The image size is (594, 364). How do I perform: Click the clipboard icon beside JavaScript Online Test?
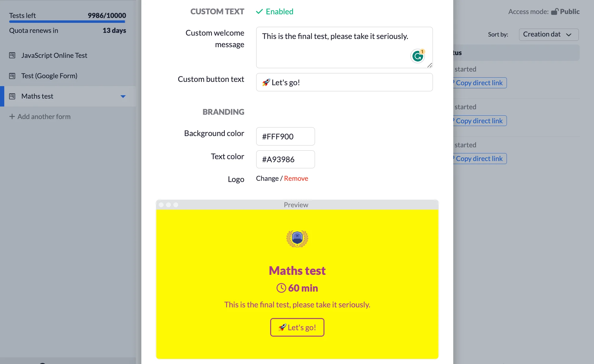pos(12,55)
